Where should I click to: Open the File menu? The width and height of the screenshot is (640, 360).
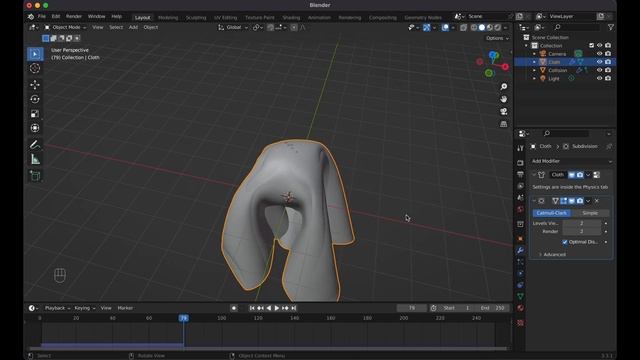click(42, 17)
